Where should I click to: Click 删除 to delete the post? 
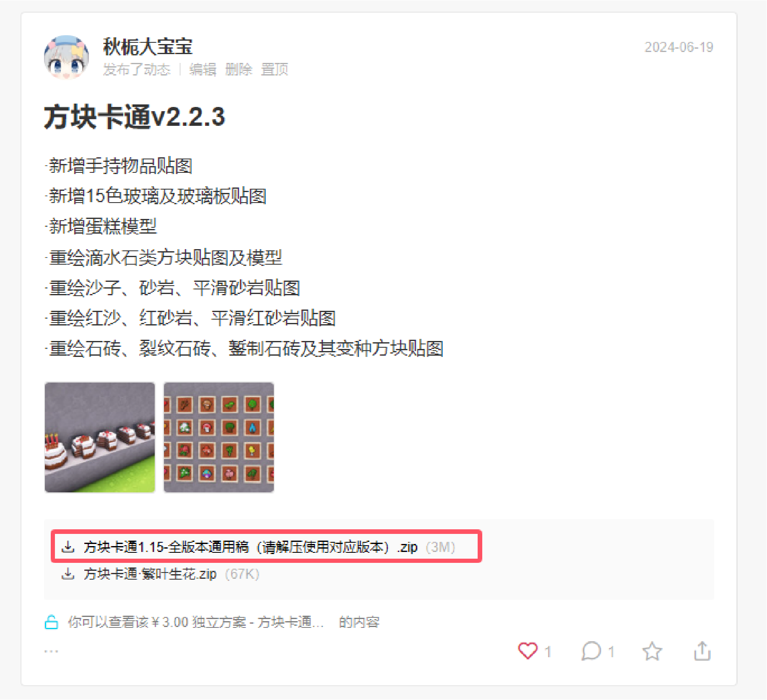239,69
